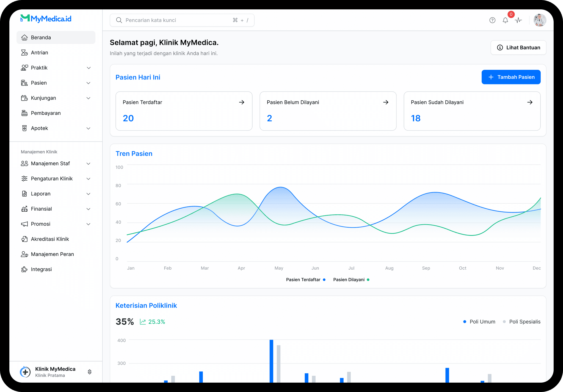This screenshot has height=392, width=563.
Task: Click the Pasien Terdaftar value 20
Action: pos(128,118)
